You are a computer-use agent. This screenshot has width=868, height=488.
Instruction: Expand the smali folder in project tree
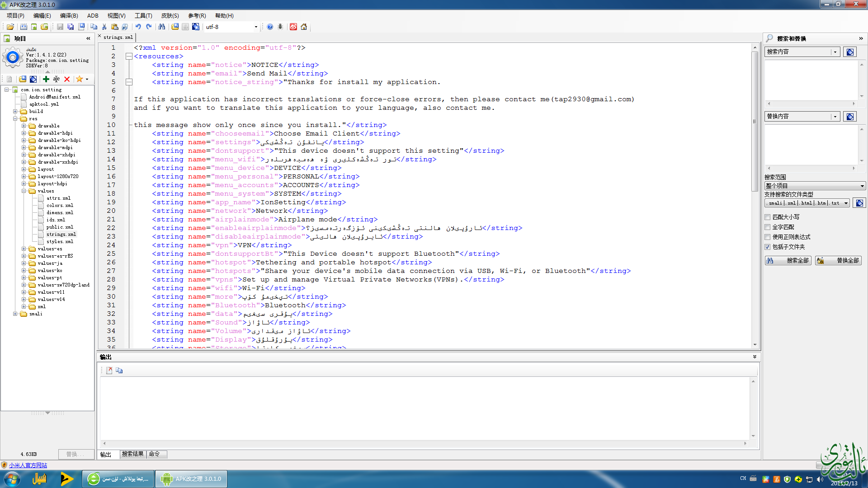pyautogui.click(x=15, y=314)
